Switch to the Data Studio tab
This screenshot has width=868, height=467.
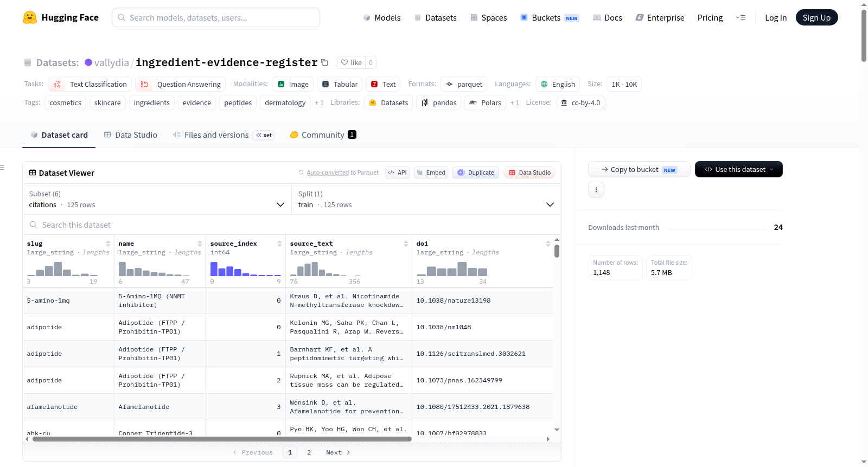point(130,135)
